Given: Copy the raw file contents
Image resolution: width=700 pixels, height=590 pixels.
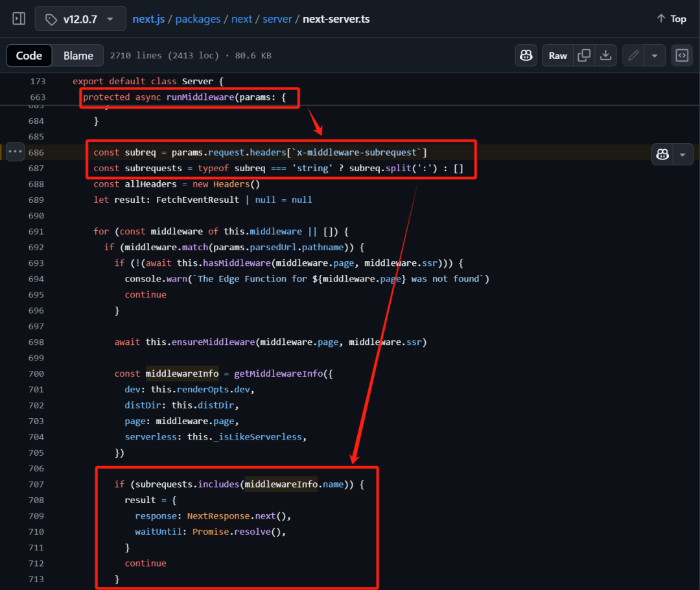Looking at the screenshot, I should click(584, 56).
